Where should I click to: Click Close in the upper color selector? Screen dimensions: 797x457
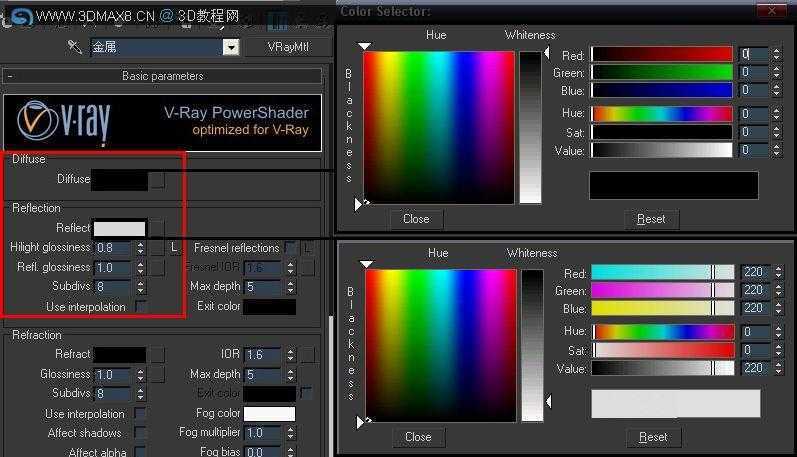416,219
